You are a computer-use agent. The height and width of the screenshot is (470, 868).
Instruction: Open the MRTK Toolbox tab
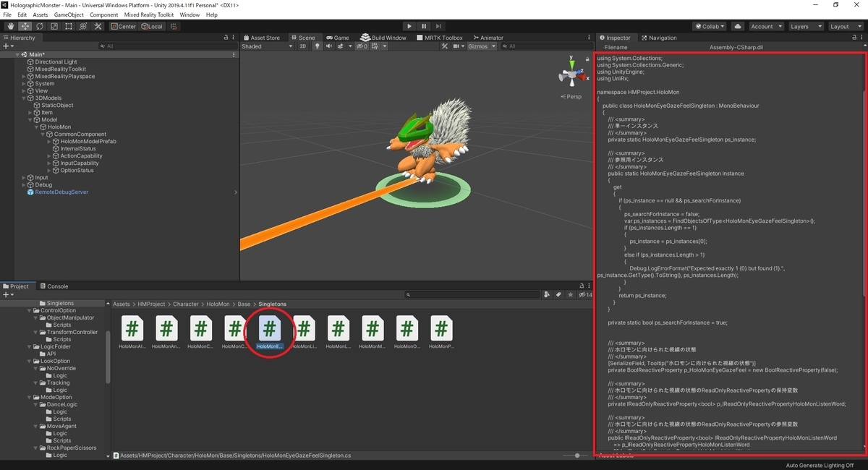440,38
